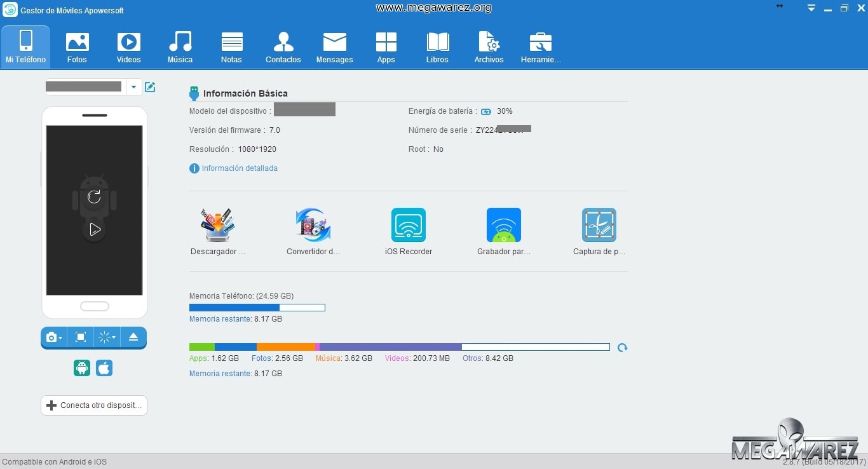Open the Apps tab in the top bar
The width and height of the screenshot is (868, 469).
[386, 46]
